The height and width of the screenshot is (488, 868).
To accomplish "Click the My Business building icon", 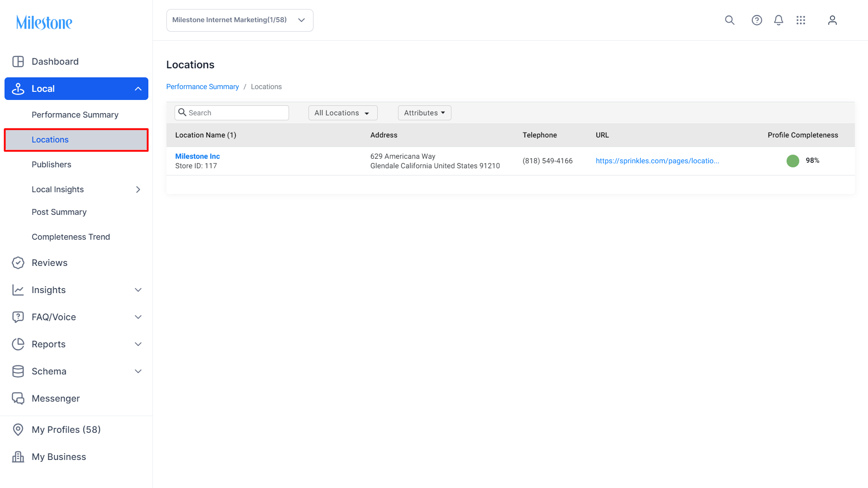I will click(18, 457).
